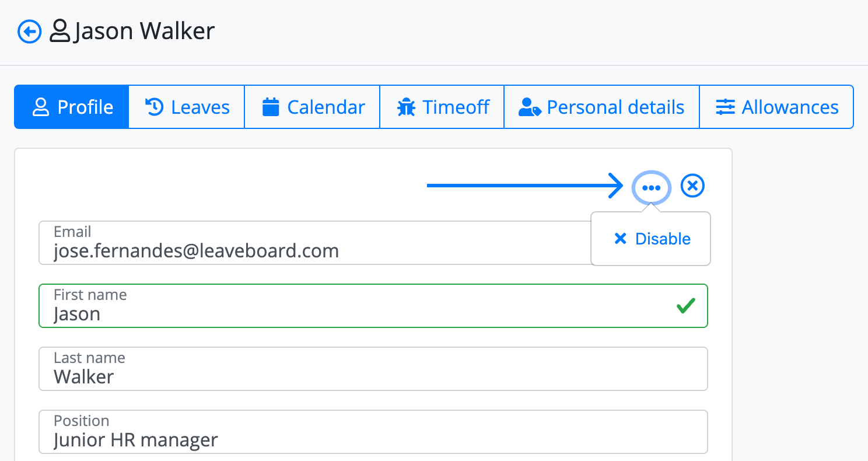The height and width of the screenshot is (461, 868).
Task: Click the circled X close icon
Action: click(x=692, y=186)
